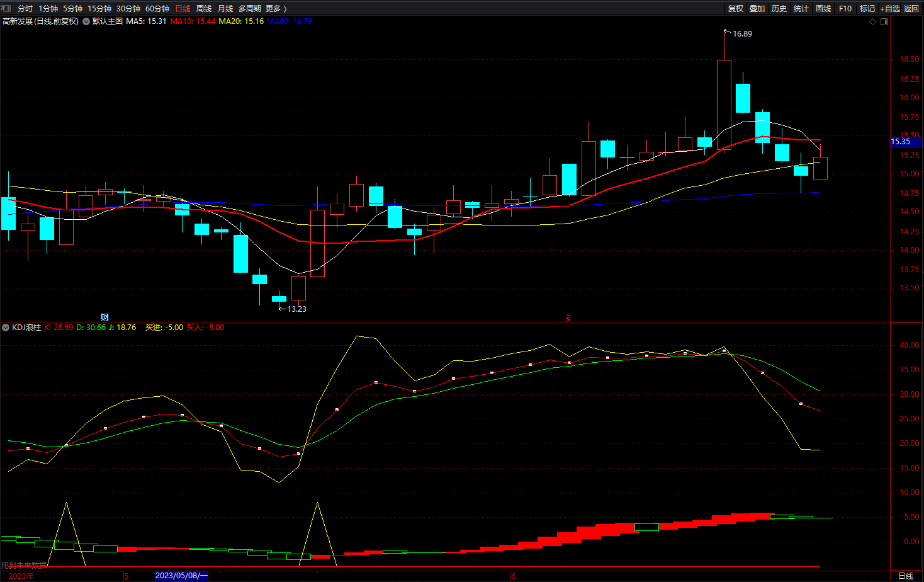The width and height of the screenshot is (924, 582).
Task: Click the KDJ浪柱 indicator name
Action: 26,328
